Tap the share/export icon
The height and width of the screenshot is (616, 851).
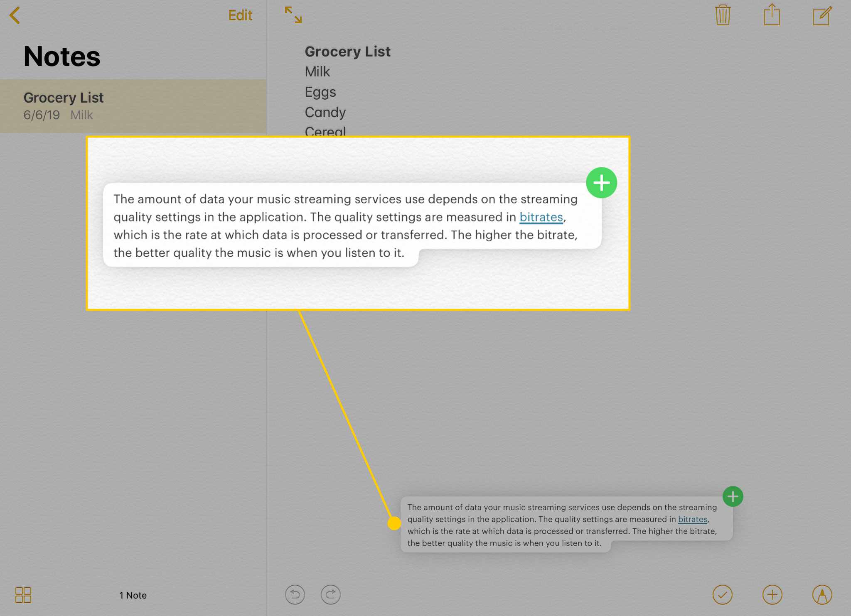click(x=771, y=15)
